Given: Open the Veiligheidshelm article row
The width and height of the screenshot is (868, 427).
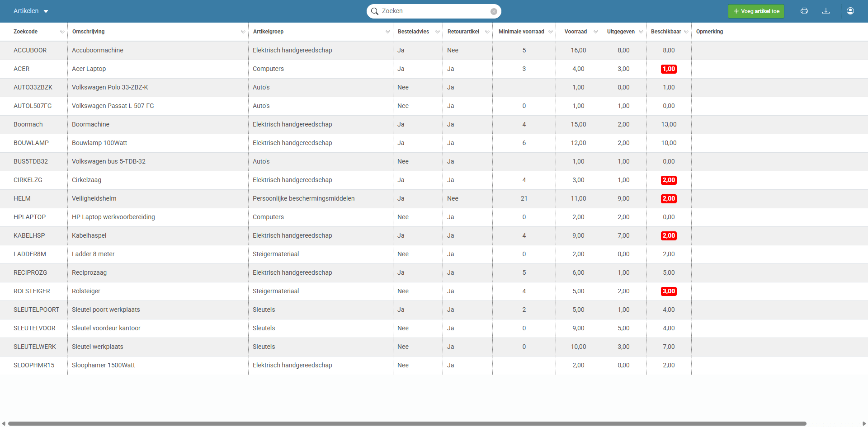Looking at the screenshot, I should tap(94, 198).
